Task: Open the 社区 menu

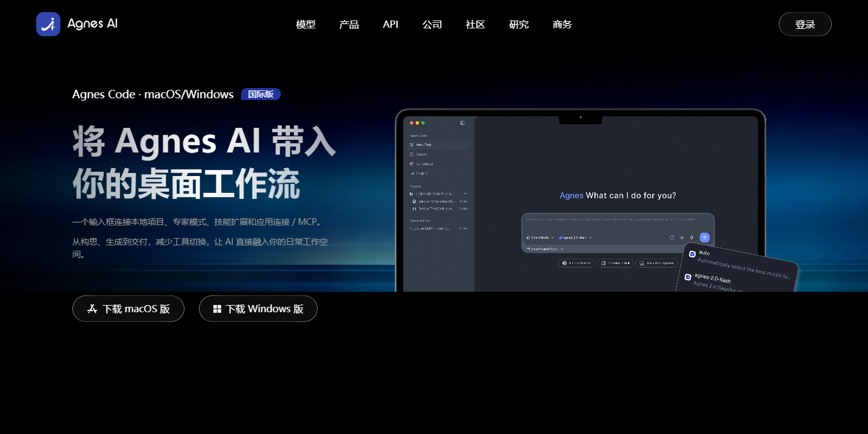Action: pyautogui.click(x=476, y=24)
